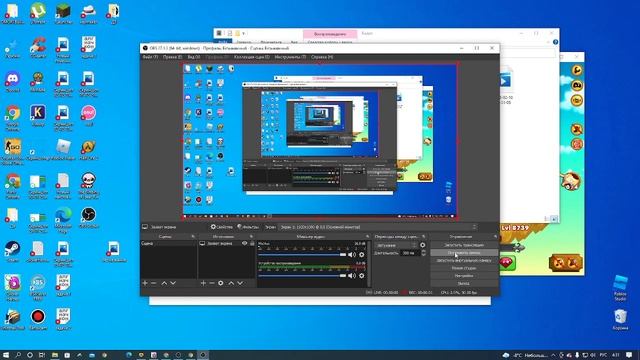Open the Edit menu in OBS
Screen dimensions: 640x360
[x=172, y=57]
